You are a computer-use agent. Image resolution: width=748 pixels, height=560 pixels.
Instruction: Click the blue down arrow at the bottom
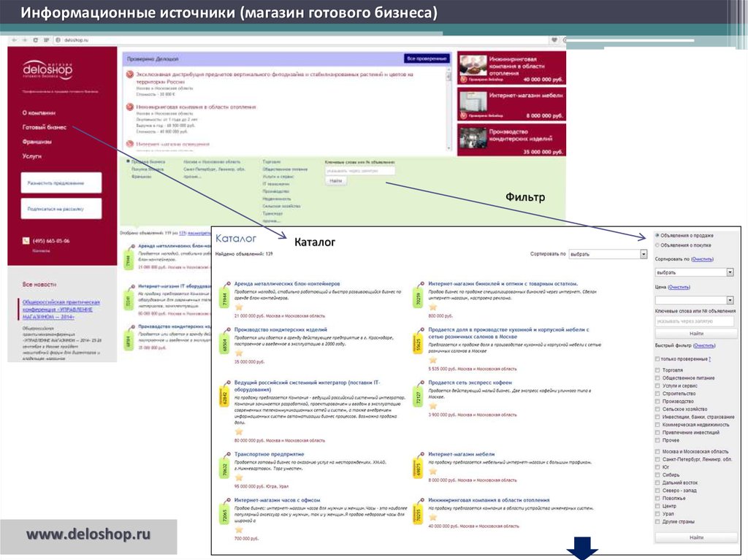(x=584, y=548)
